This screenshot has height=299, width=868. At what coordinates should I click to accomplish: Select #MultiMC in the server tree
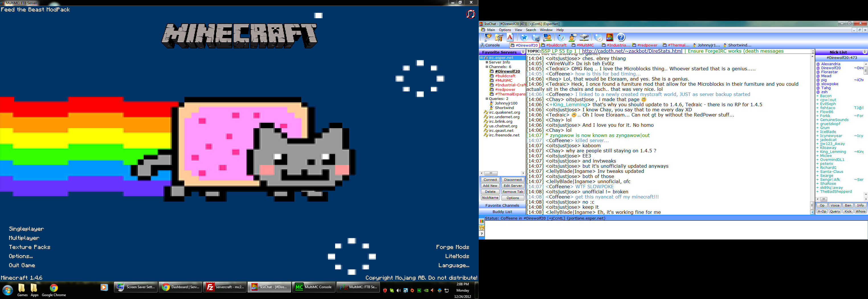coord(504,81)
